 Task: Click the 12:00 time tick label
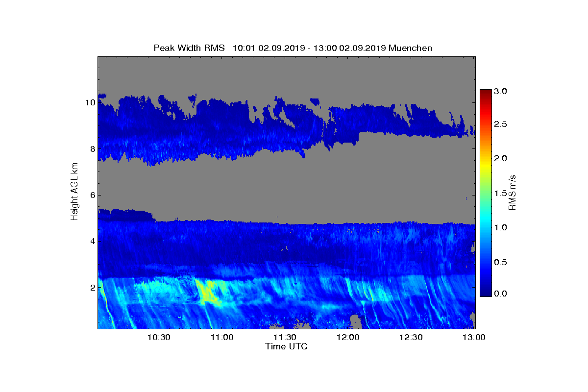coord(348,337)
